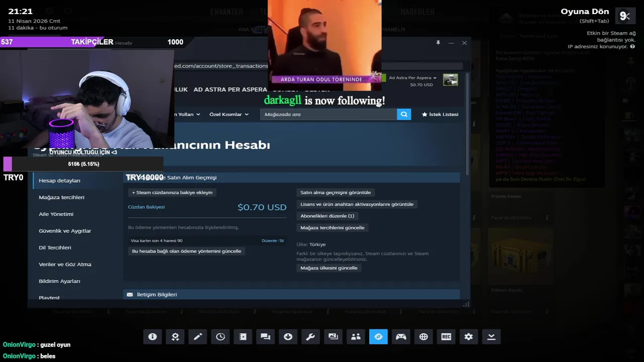This screenshot has height=362, width=644.
Task: Open the profile avatar thumbnail
Action: click(x=450, y=80)
